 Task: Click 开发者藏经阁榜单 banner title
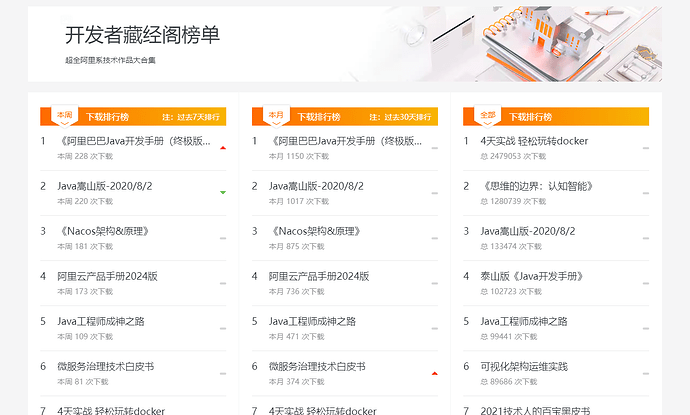pyautogui.click(x=143, y=35)
